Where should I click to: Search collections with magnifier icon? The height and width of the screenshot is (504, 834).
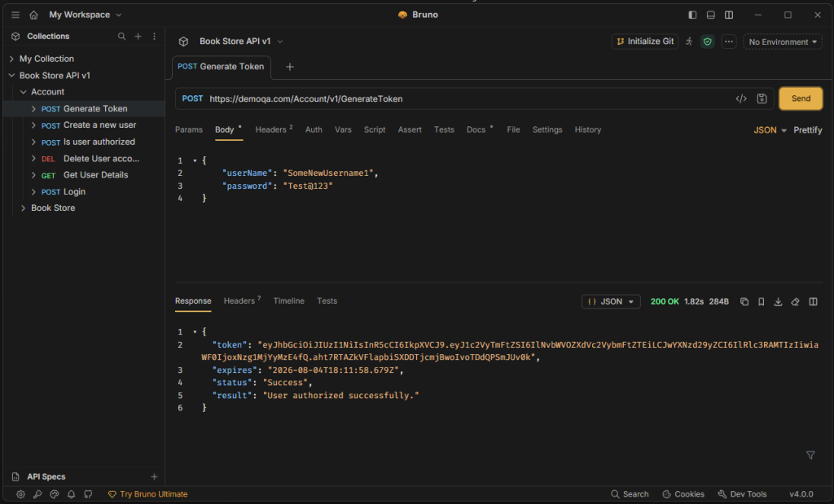tap(122, 36)
